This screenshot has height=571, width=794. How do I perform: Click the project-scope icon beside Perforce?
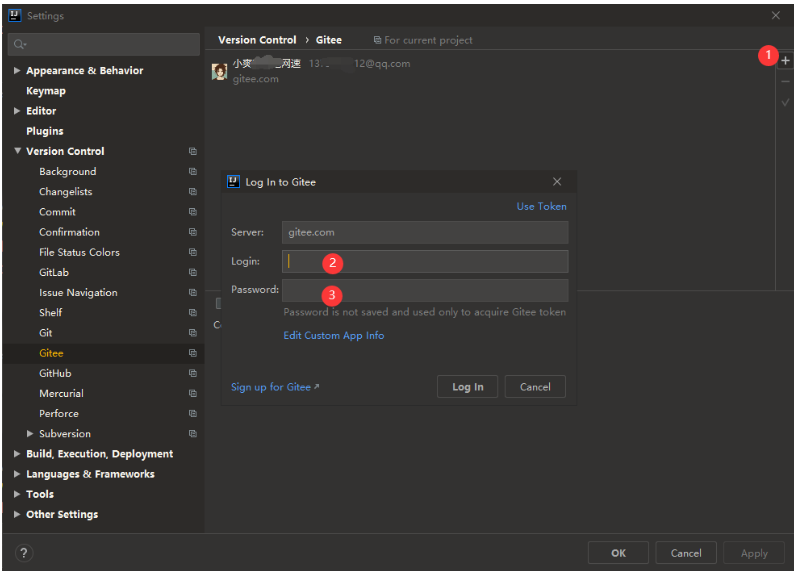[192, 414]
